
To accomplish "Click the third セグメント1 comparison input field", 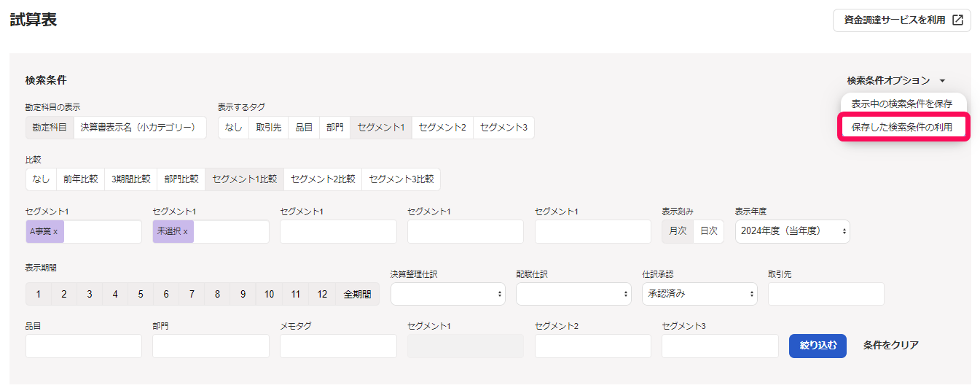I will pos(338,231).
